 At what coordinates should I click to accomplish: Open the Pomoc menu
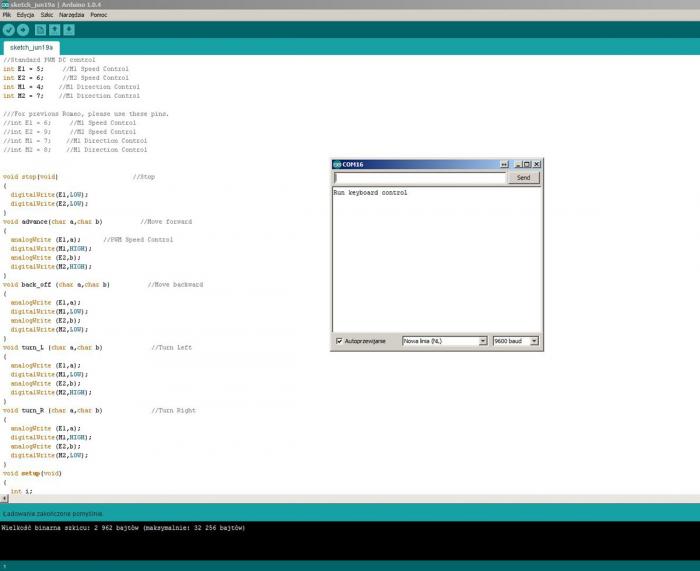(x=99, y=16)
